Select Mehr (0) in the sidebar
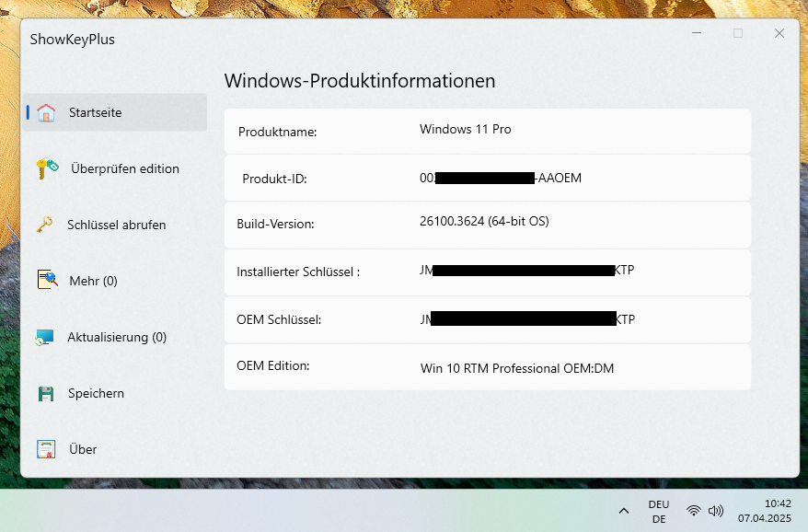808x532 pixels. tap(114, 281)
